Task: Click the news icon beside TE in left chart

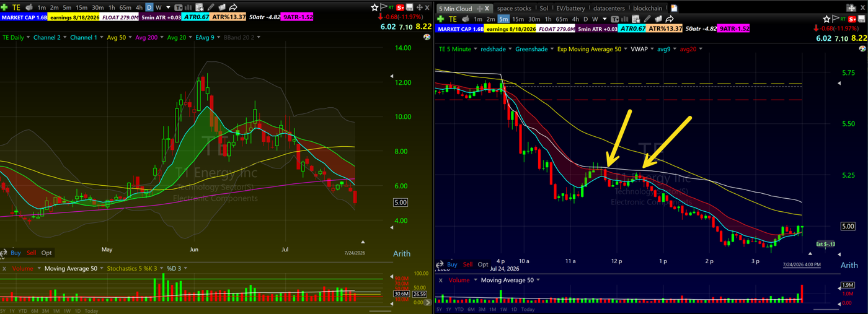Action: point(29,7)
